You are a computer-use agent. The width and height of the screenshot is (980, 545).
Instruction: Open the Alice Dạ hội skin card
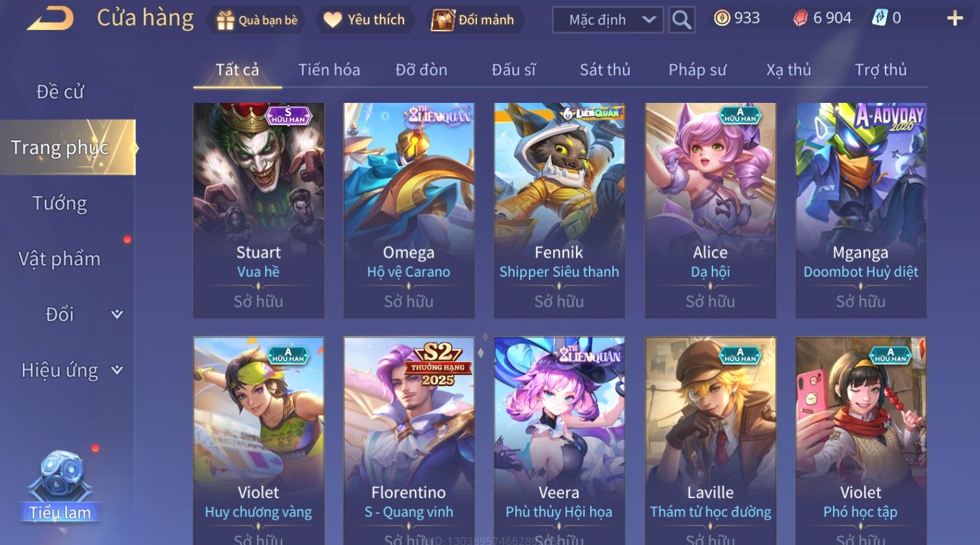pyautogui.click(x=710, y=210)
